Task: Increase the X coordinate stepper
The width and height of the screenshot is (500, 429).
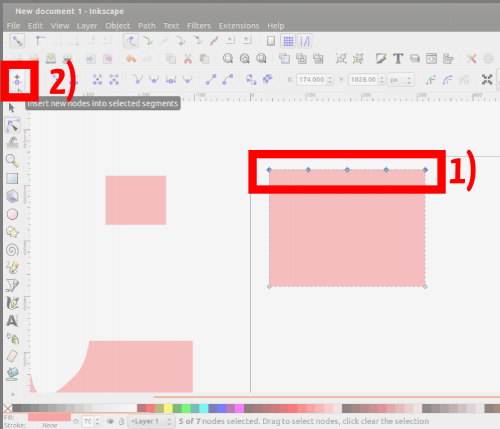Action: [x=330, y=77]
